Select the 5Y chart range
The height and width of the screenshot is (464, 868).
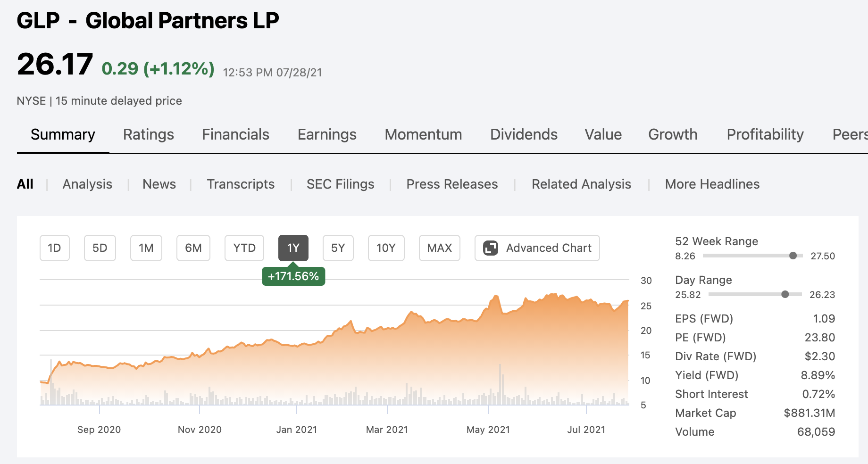(338, 248)
